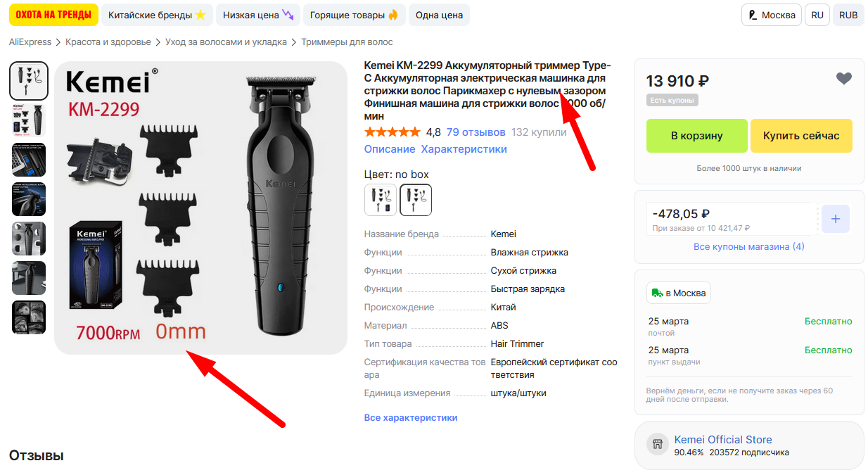868x475 pixels.
Task: Click the location pin icon for Москва
Action: tap(753, 15)
